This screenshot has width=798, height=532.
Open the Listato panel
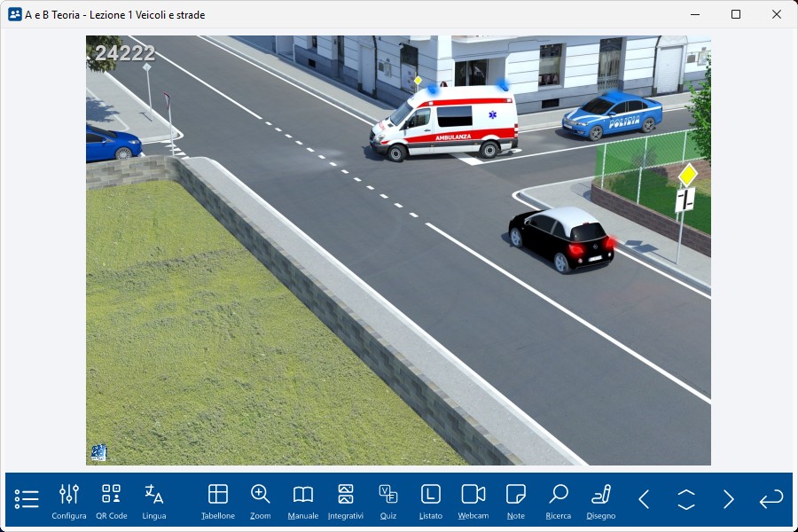coord(430,500)
